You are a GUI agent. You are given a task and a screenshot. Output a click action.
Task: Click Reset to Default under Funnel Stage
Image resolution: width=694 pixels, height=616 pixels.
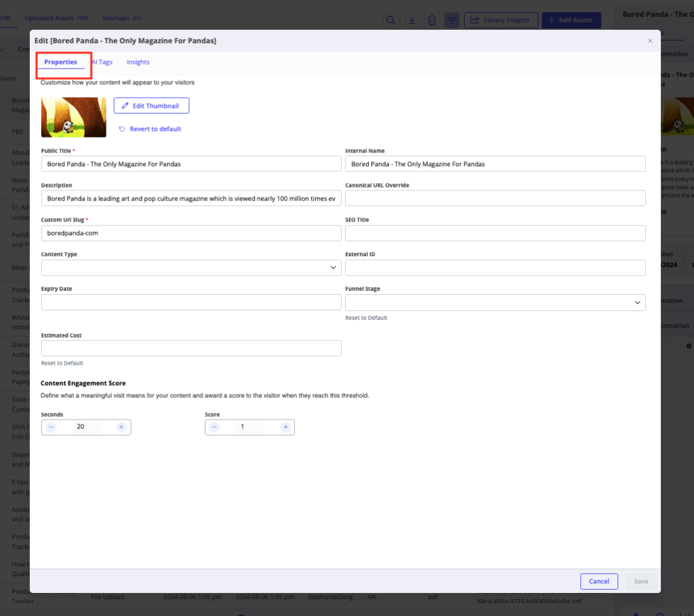366,318
